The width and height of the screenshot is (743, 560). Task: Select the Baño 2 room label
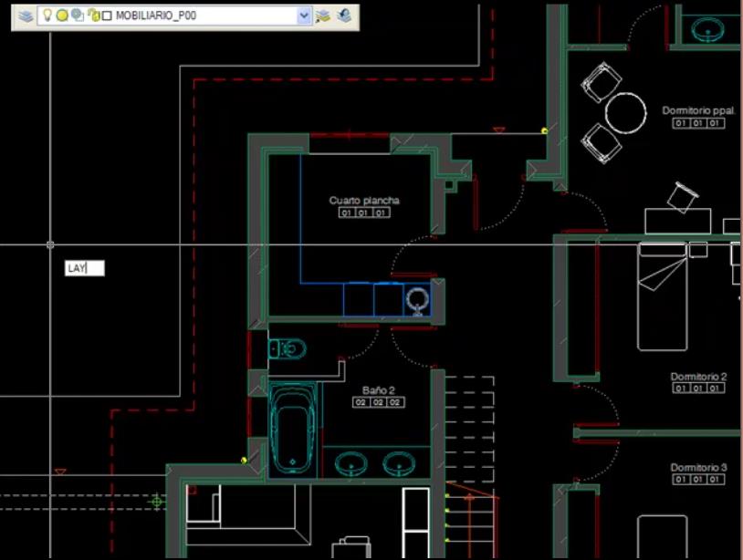(378, 390)
